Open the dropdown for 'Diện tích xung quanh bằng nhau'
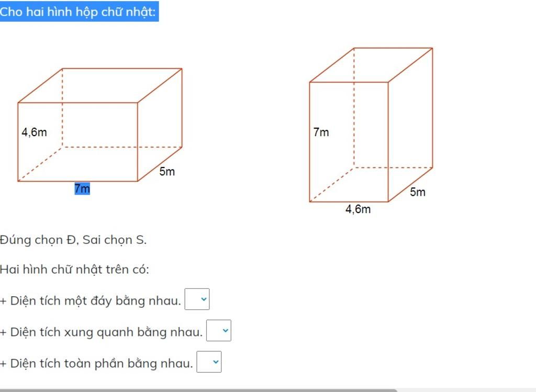Image resolution: width=536 pixels, height=392 pixels. point(219,330)
